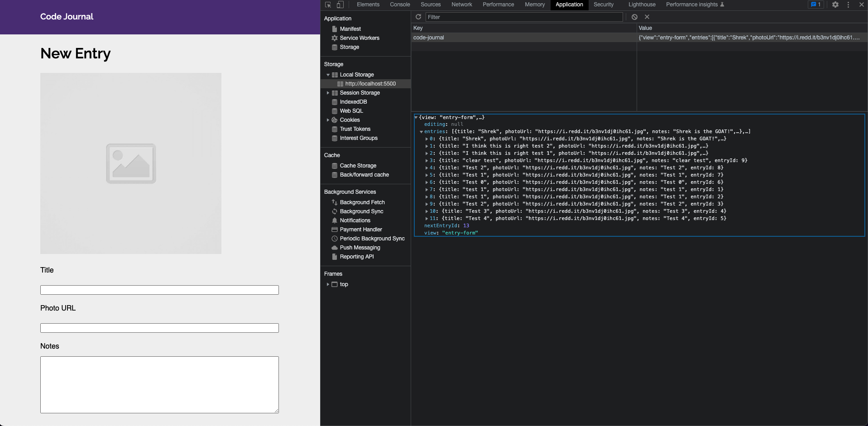Select the code-journal key row
The image size is (868, 426).
coord(639,38)
